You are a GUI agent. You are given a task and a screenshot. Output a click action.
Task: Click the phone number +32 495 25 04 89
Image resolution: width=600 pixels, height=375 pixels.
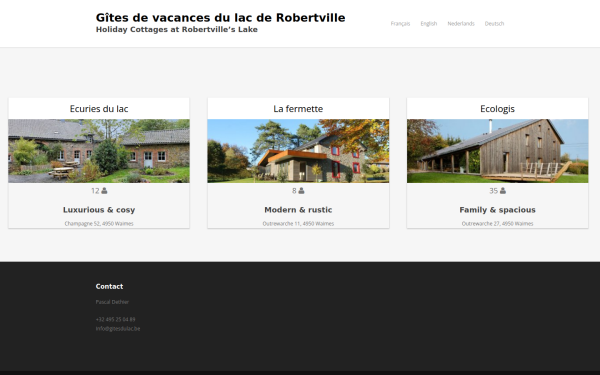[x=115, y=319]
